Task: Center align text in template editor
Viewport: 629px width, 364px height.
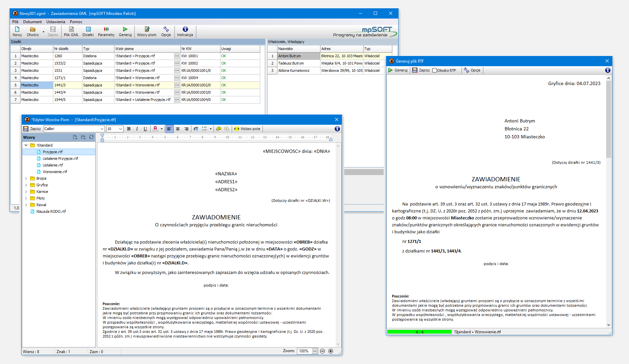Action: pyautogui.click(x=178, y=129)
